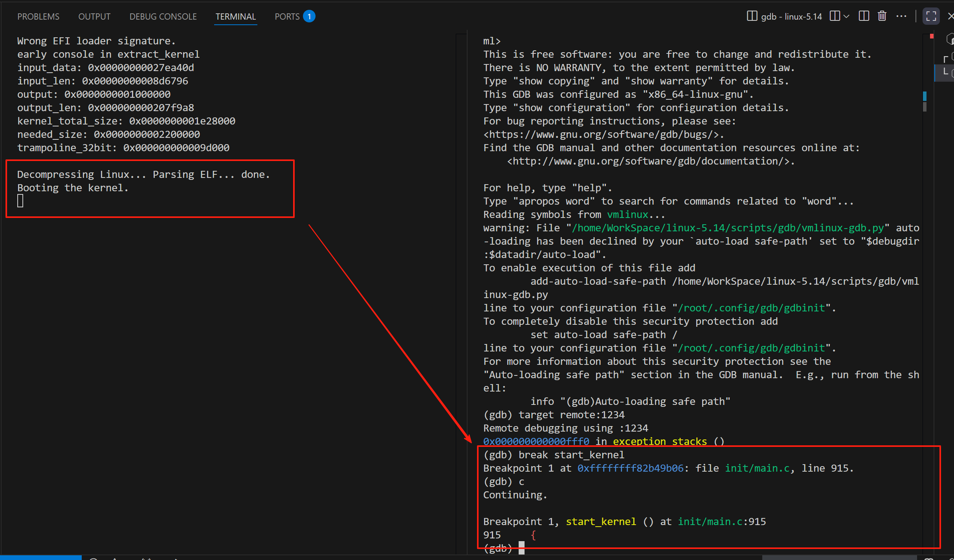Screen dimensions: 954x560
Task: Click exception_stacks symbol in yellow
Action: [x=660, y=442]
